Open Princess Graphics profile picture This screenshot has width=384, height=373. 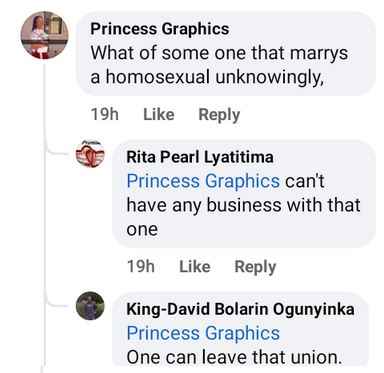tap(44, 35)
